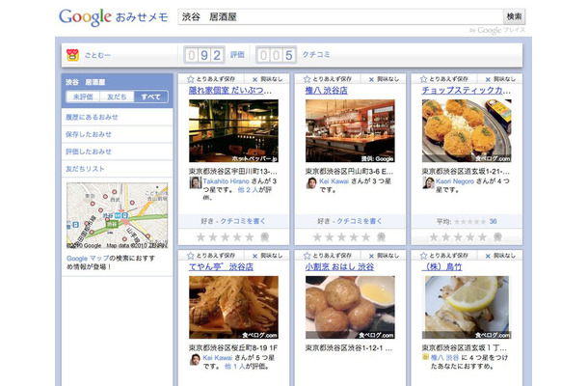The height and width of the screenshot is (386, 588).
Task: Open the 小割烹 おはし 渋谷 title link
Action: click(339, 267)
